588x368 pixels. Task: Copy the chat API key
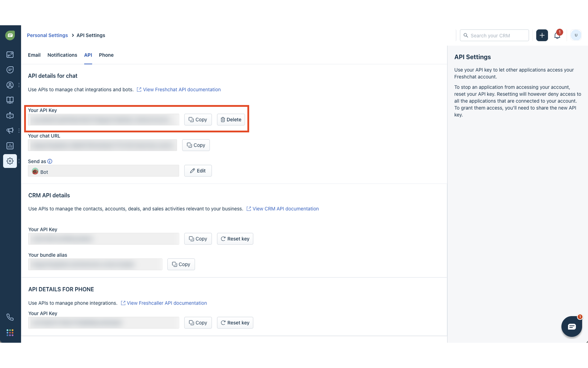pos(198,119)
